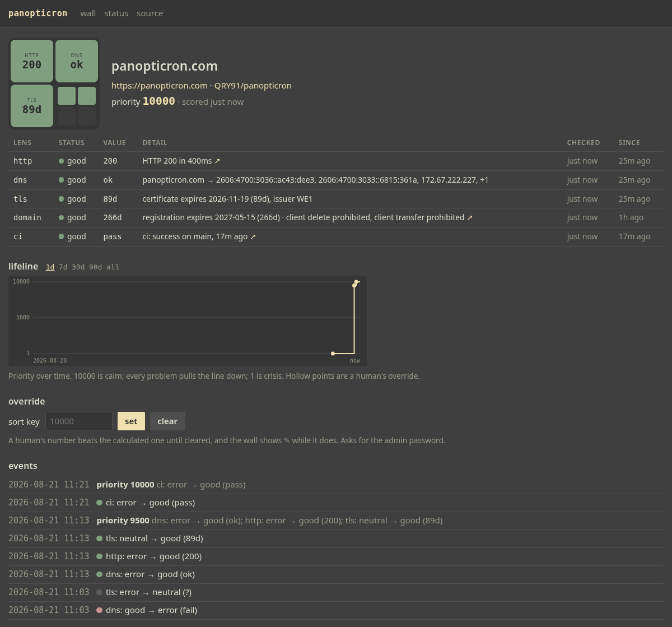Click the green status dot in dns row

pyautogui.click(x=62, y=180)
